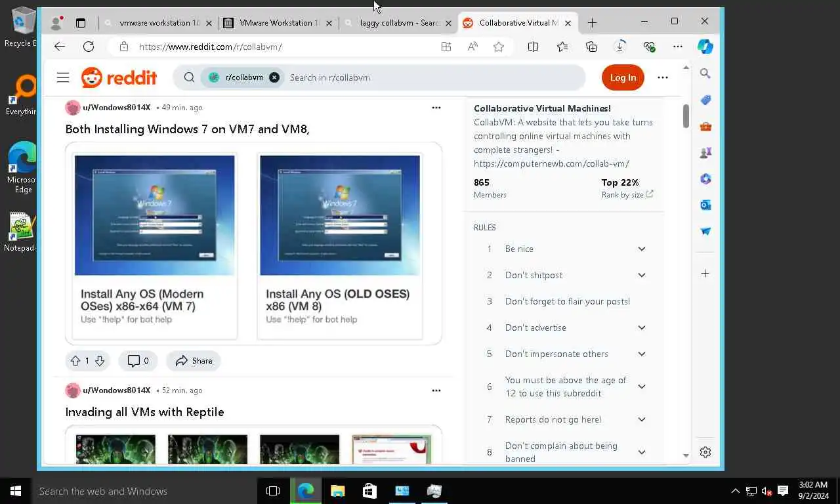Click the Rank by size link
This screenshot has width=840, height=504.
[x=627, y=195]
